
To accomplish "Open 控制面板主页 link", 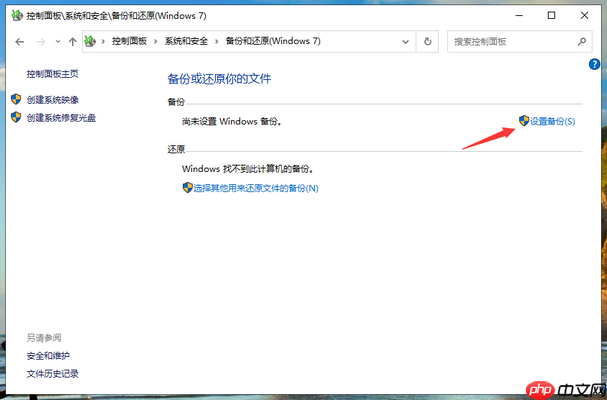I will click(x=52, y=74).
